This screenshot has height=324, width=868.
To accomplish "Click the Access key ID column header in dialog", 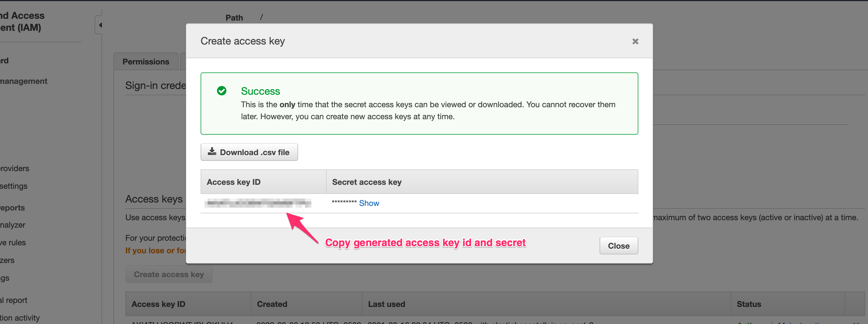I will tap(264, 182).
